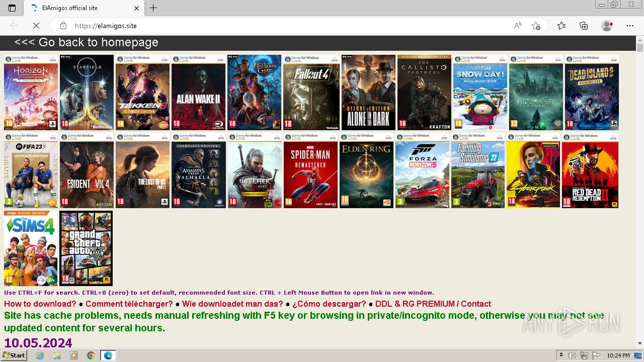
Task: Open the network tray icon
Action: pos(584,355)
